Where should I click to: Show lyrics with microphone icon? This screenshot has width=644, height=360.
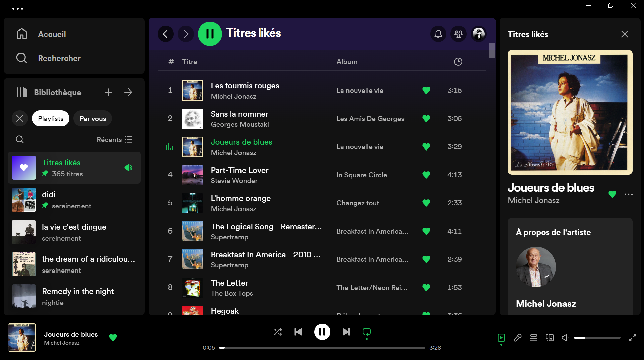pyautogui.click(x=518, y=338)
